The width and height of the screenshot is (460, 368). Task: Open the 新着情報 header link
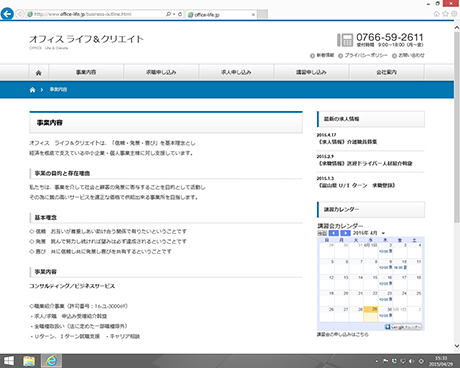(322, 55)
